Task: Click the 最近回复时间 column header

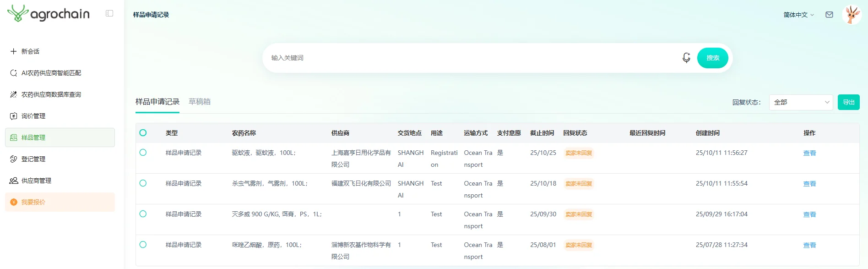Action: coord(647,133)
